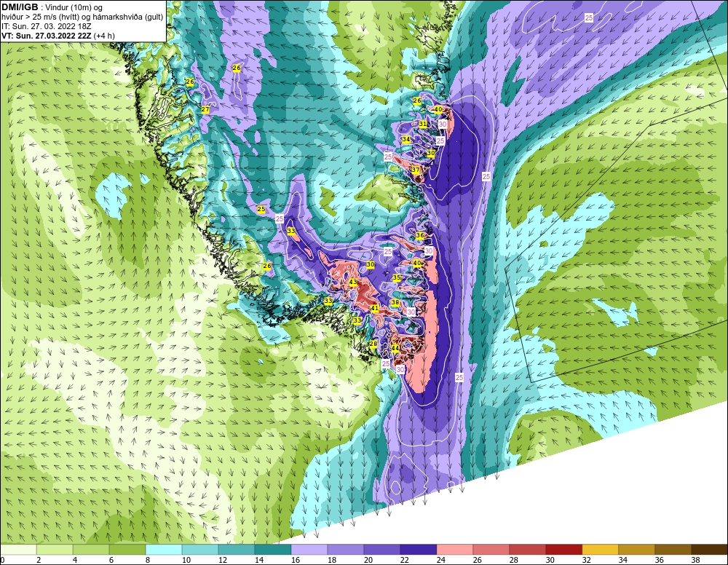Click the yellow 44 max gust label
The image size is (728, 565).
click(395, 348)
